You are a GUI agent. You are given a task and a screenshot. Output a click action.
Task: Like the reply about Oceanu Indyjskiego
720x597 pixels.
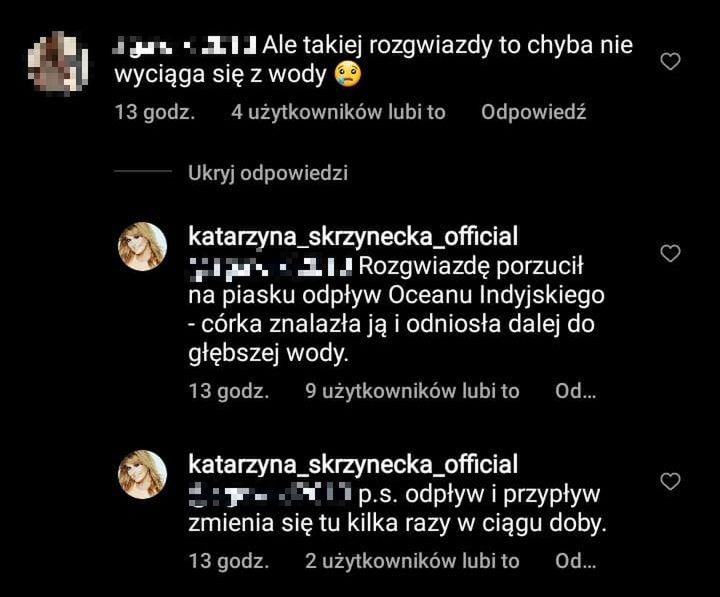(670, 253)
